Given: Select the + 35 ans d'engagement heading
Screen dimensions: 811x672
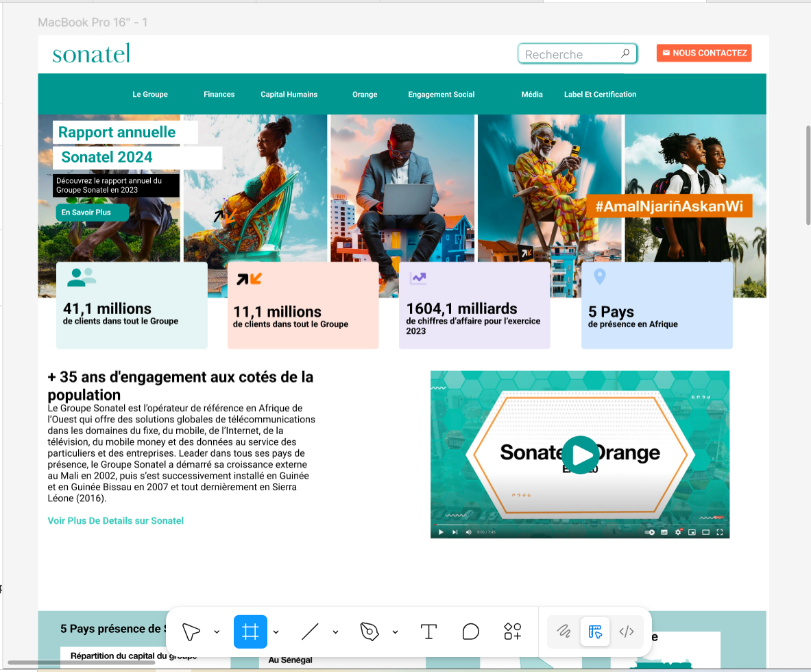Looking at the screenshot, I should (x=180, y=385).
